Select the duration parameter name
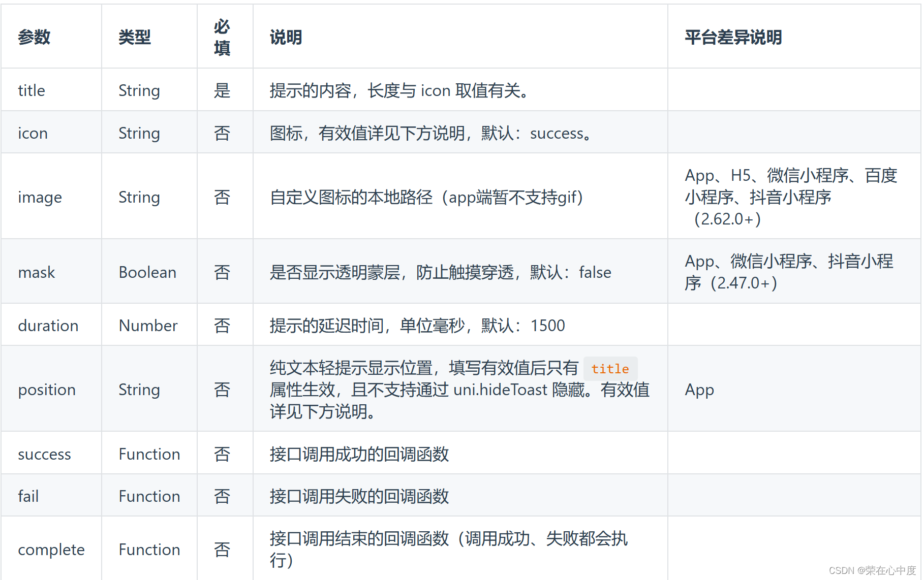The width and height of the screenshot is (924, 580). (x=48, y=325)
